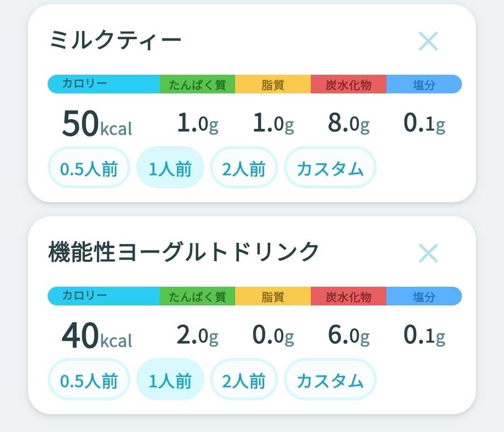Click the ミルクティー title text
Viewport: 504px width, 432px height.
[116, 40]
